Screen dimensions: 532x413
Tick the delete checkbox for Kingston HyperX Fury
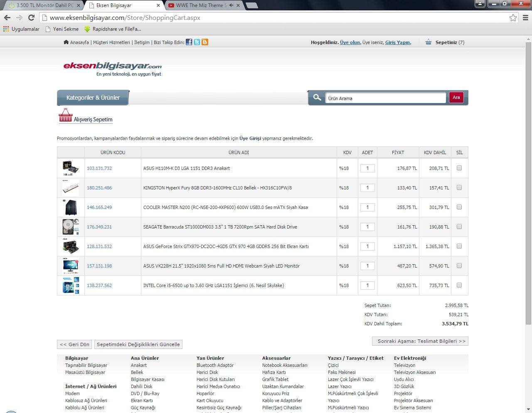(x=459, y=187)
